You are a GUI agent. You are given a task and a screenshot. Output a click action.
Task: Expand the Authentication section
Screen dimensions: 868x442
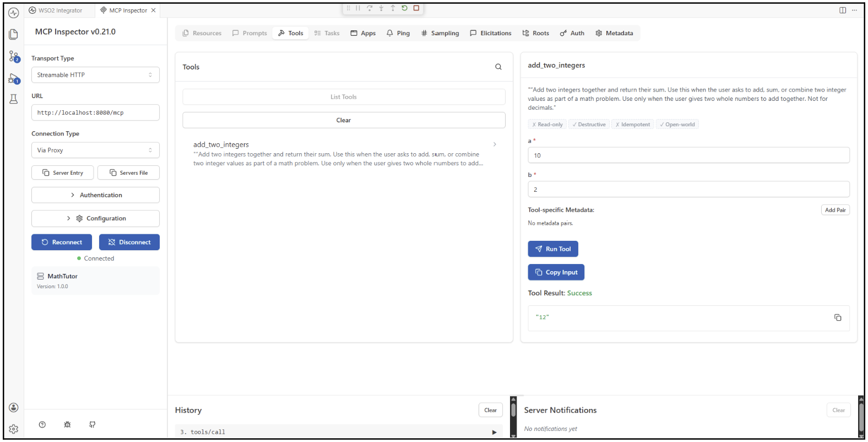click(95, 195)
